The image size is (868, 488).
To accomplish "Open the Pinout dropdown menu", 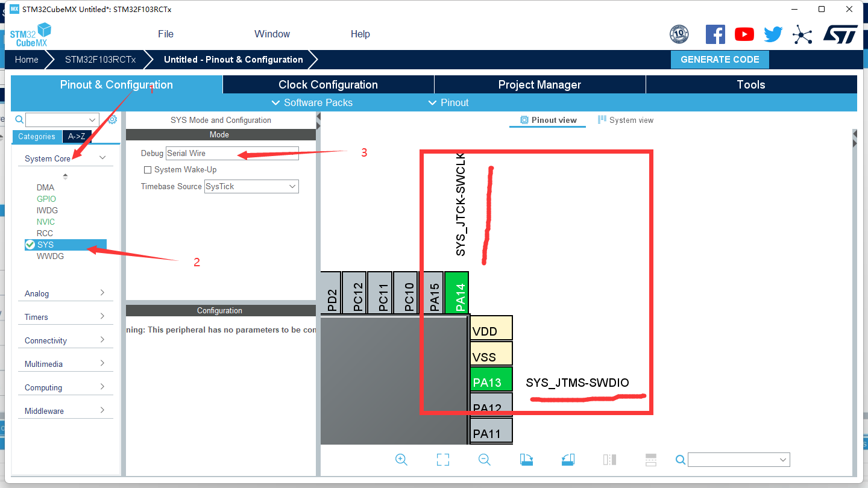I will point(448,102).
